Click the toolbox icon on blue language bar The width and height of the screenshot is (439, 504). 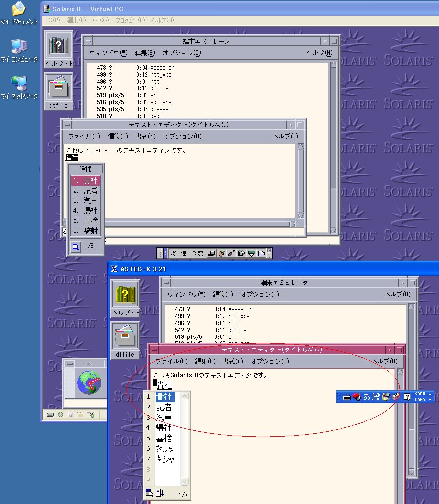click(396, 397)
